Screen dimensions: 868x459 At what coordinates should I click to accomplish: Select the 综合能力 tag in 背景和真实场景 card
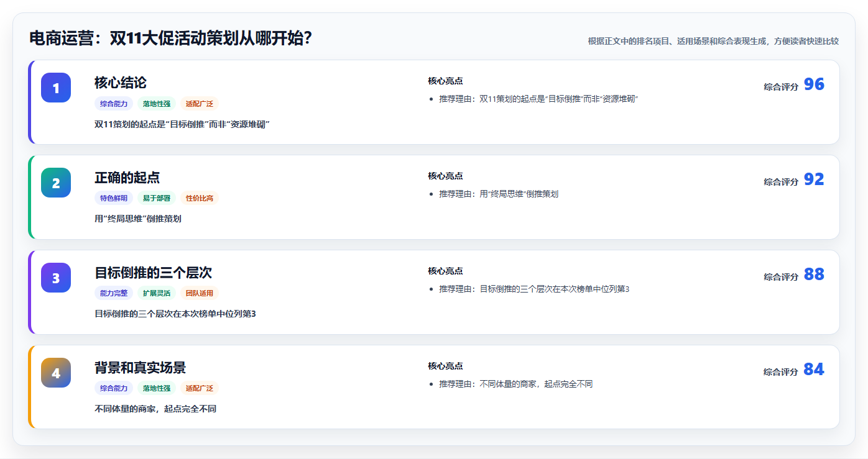pos(114,388)
